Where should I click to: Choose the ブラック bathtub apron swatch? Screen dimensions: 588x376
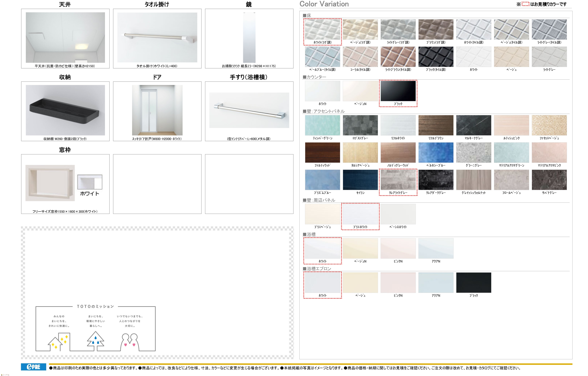pyautogui.click(x=473, y=282)
